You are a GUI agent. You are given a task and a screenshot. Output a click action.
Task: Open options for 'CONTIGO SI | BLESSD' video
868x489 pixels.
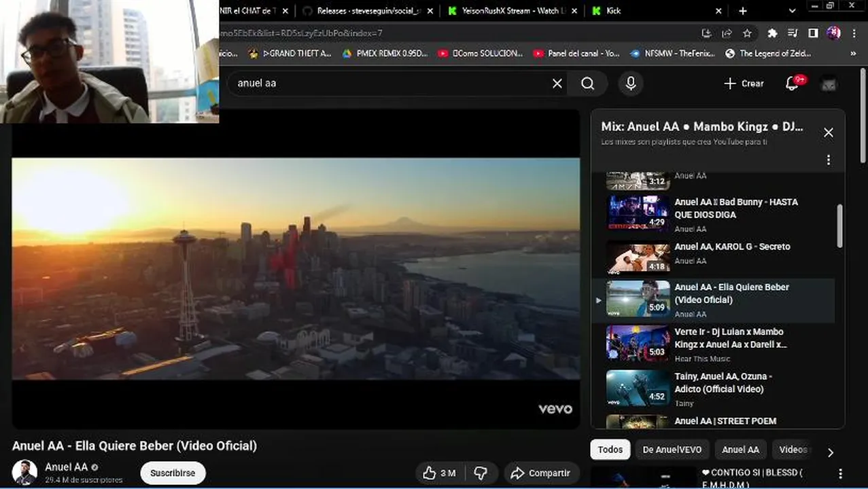point(840,473)
